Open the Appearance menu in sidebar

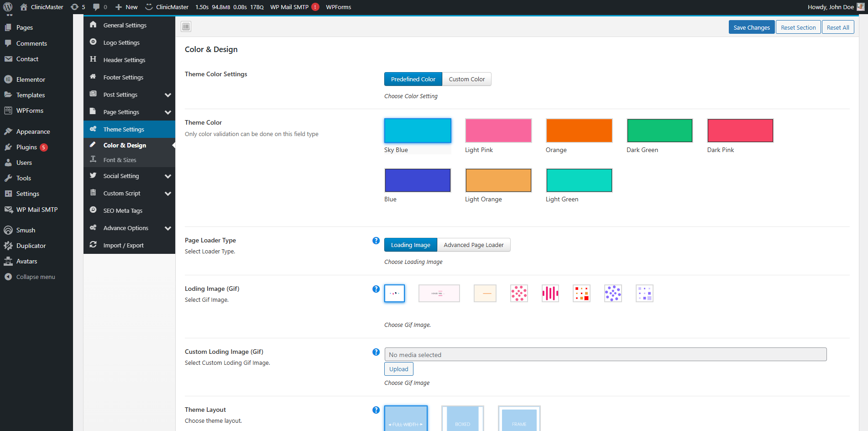tap(33, 131)
